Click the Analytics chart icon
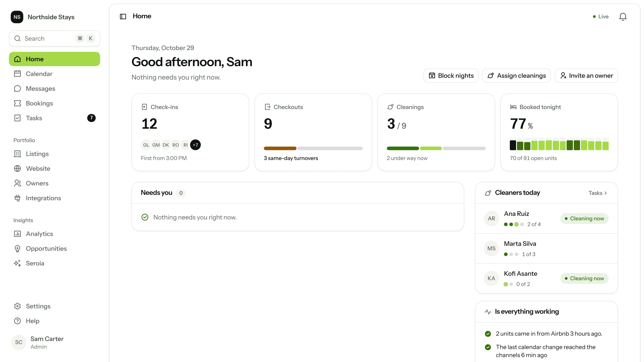Image resolution: width=644 pixels, height=362 pixels. coord(17,234)
